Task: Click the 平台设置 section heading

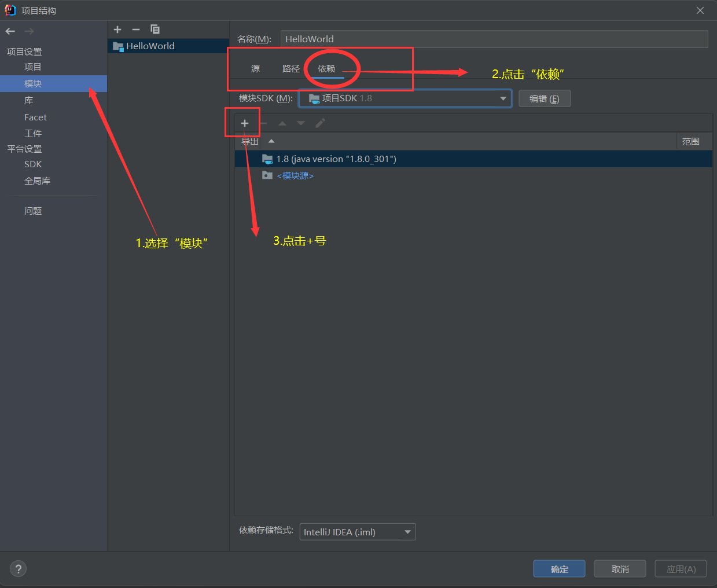Action: tap(24, 149)
